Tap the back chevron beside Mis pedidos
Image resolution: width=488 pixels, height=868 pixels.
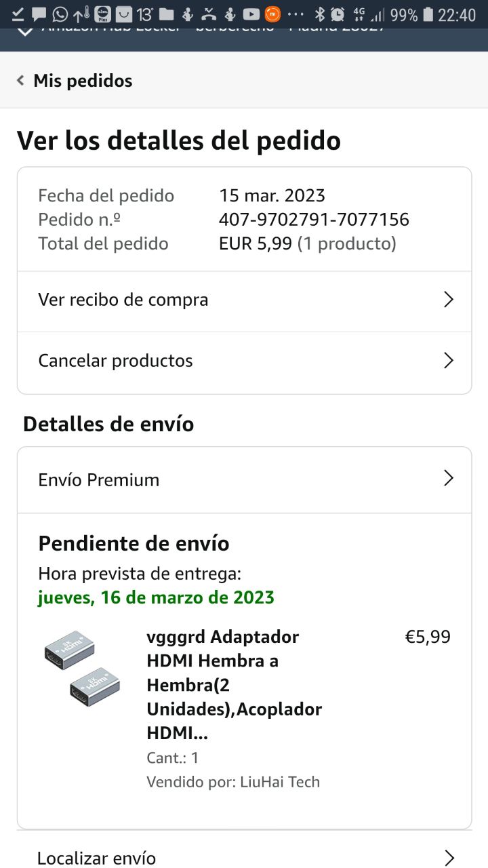pos(20,81)
